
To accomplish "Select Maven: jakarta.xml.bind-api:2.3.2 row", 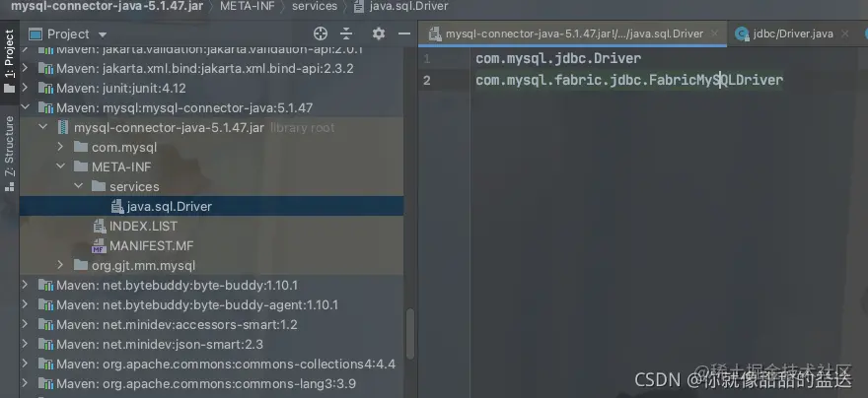I will [211, 69].
